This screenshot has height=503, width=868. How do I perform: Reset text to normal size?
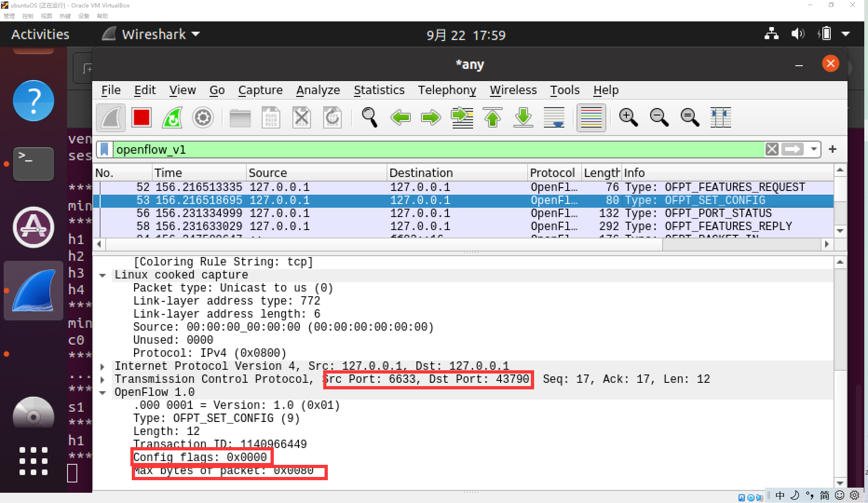(x=690, y=118)
